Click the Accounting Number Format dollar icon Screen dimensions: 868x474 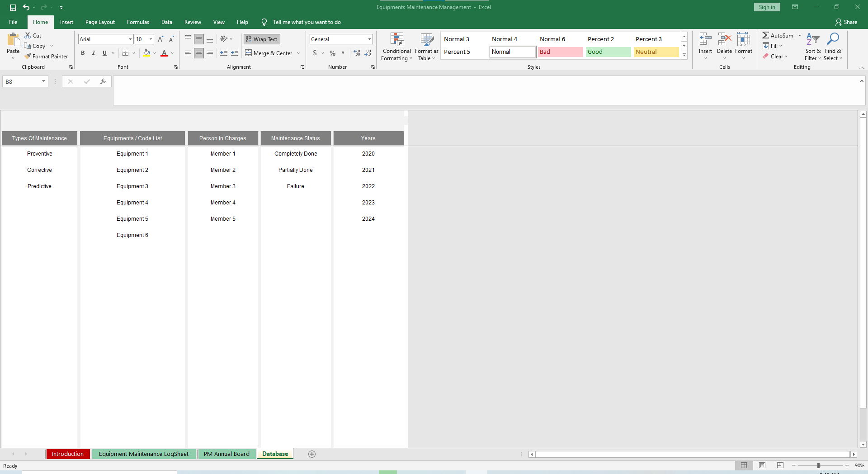pos(315,53)
